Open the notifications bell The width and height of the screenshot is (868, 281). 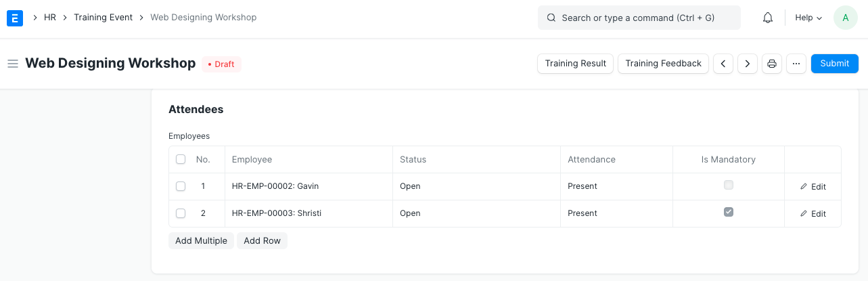pos(767,18)
